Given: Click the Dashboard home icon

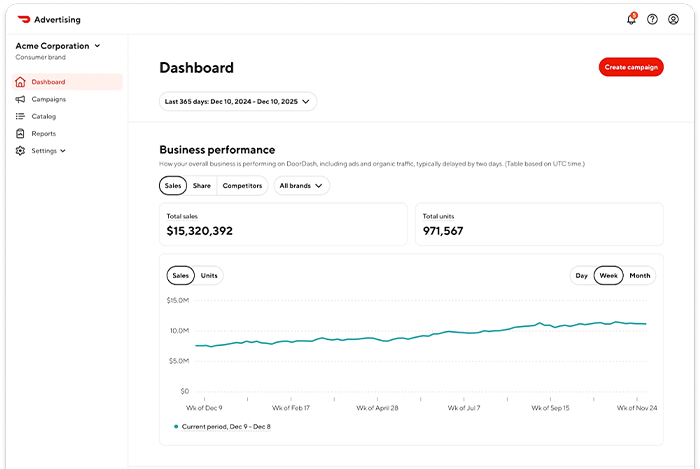Looking at the screenshot, I should click(x=20, y=82).
